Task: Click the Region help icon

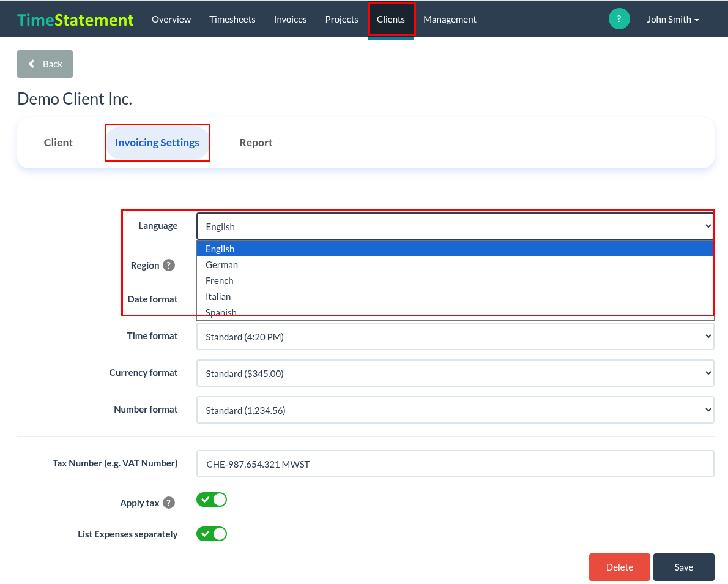Action: [169, 265]
